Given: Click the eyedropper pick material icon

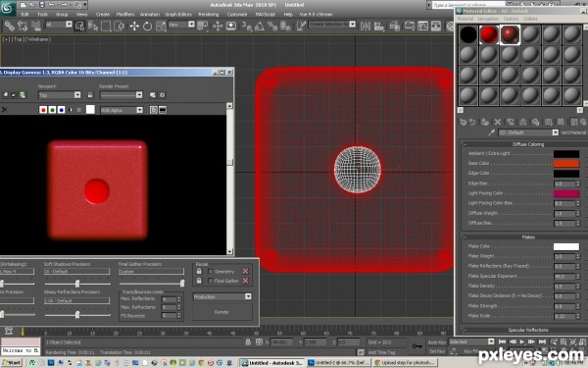Looking at the screenshot, I should 491,132.
